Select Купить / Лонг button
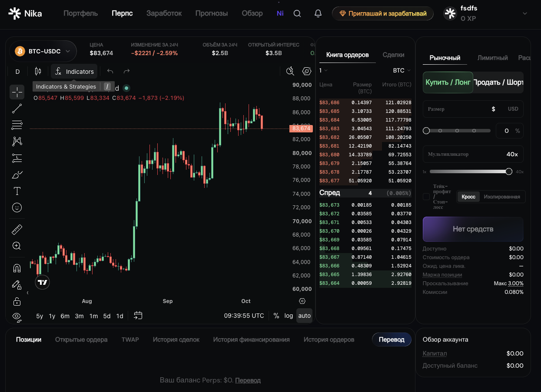Image resolution: width=541 pixels, height=392 pixels. (x=448, y=82)
